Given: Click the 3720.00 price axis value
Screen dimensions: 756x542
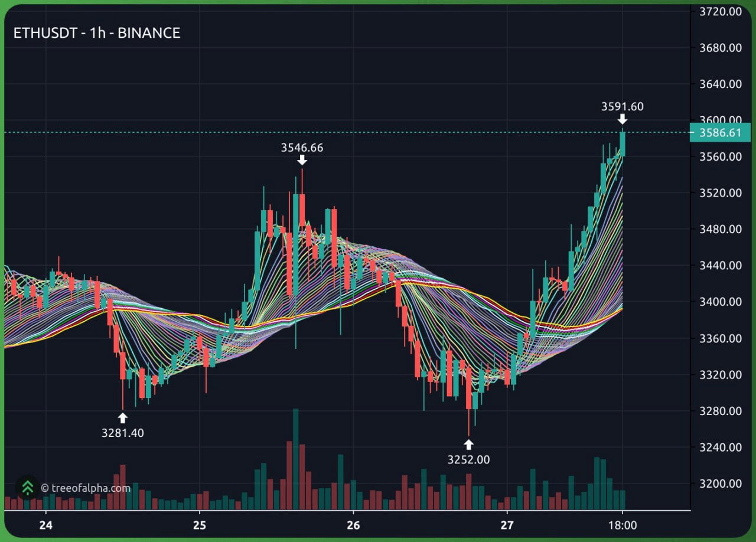Looking at the screenshot, I should click(x=720, y=11).
